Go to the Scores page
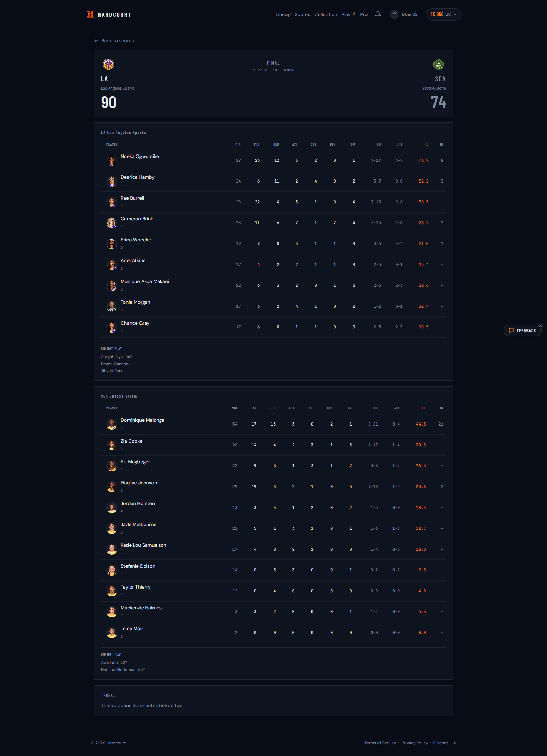Viewport: 547px width, 756px height. click(x=302, y=14)
